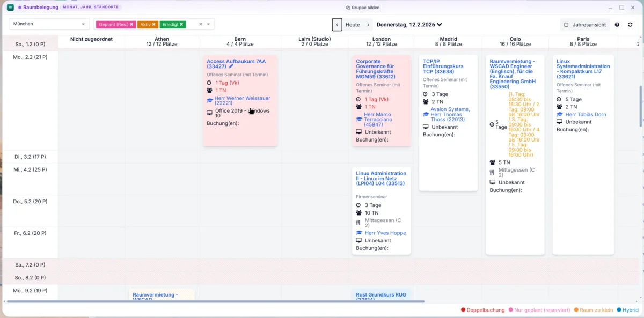The height and width of the screenshot is (318, 644).
Task: Click the Gruppe bilden icon in title bar
Action: pyautogui.click(x=348, y=8)
